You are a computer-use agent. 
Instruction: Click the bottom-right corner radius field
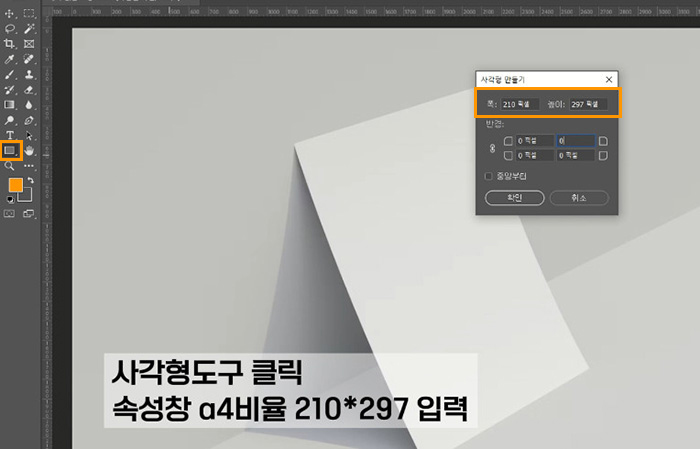pyautogui.click(x=576, y=155)
